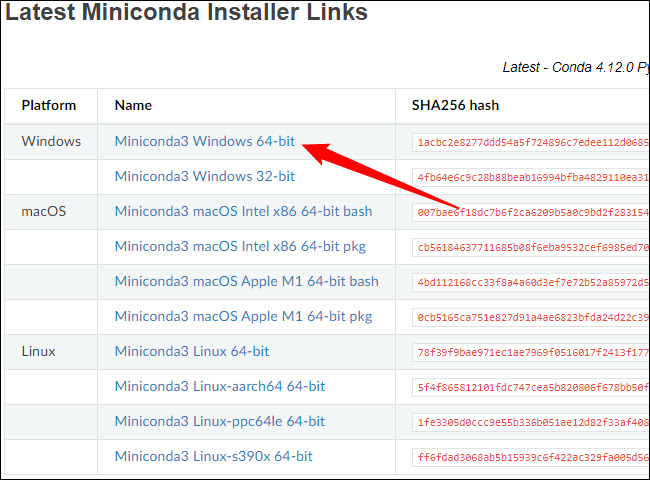Download Miniconda3 Linux 64-bit installer

tap(192, 352)
